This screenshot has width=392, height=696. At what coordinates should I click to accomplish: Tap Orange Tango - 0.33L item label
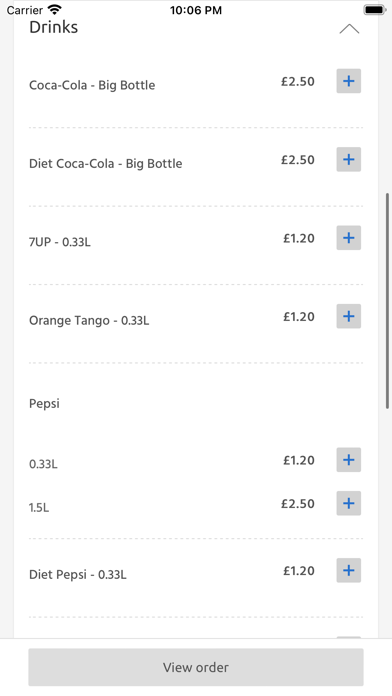click(x=89, y=320)
